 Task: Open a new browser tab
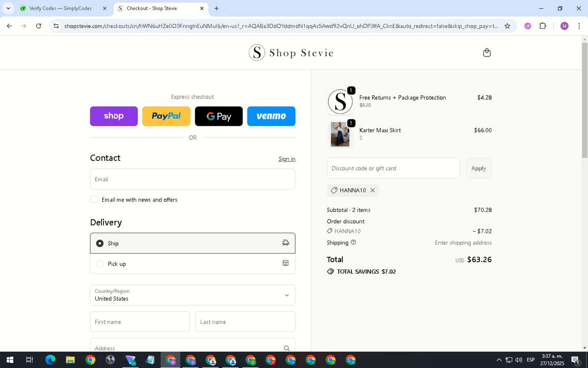pyautogui.click(x=216, y=8)
